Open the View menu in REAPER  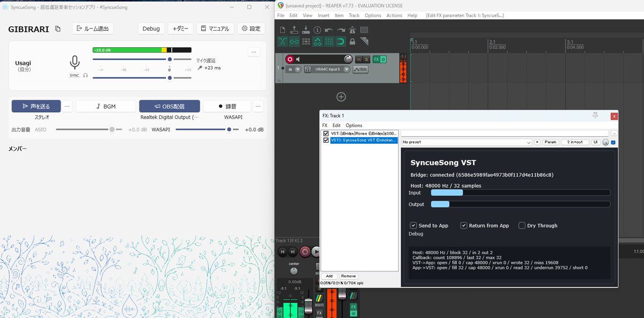(x=308, y=16)
